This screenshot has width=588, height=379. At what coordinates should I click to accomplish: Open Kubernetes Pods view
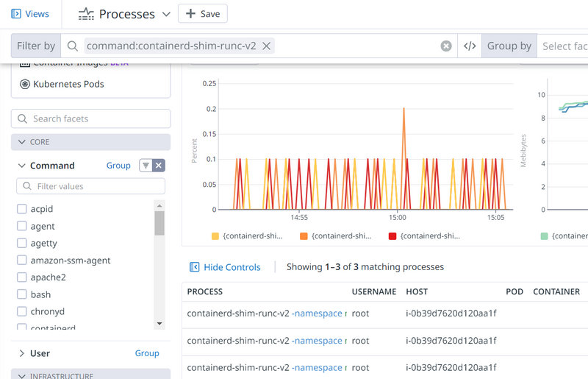click(68, 84)
